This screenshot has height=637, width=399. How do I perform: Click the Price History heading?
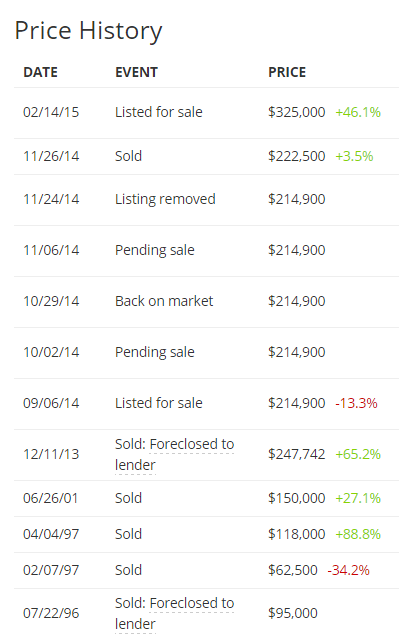click(88, 31)
